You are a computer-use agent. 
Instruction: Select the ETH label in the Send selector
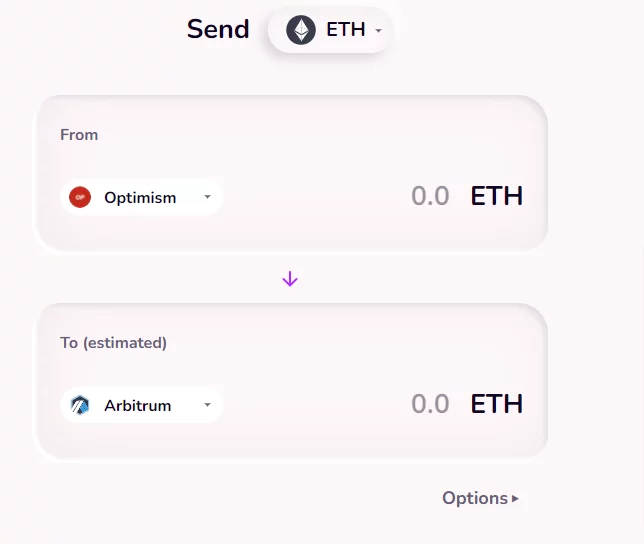(346, 30)
